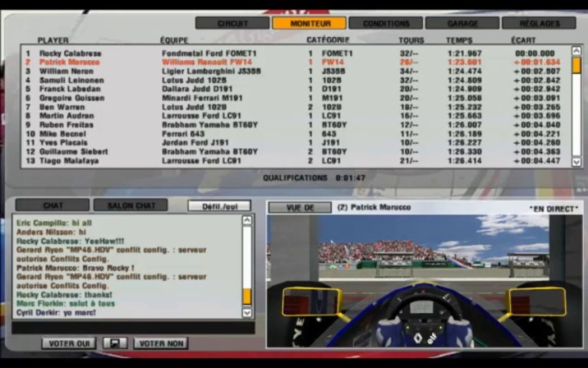Image resolution: width=588 pixels, height=368 pixels.
Task: Toggle the Défil./oui auto-scroll button
Action: 219,206
